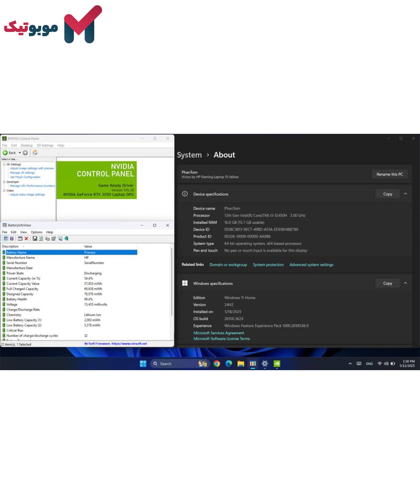Screen dimensions: 420x504
Task: Click the floppy disk Save icon in BatteryInfoView
Action: [x=35, y=239]
